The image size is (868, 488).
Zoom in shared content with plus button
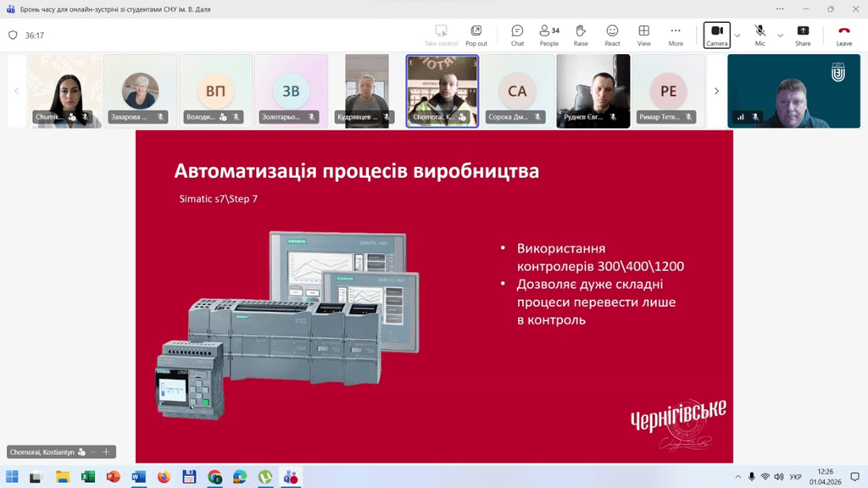click(x=106, y=452)
